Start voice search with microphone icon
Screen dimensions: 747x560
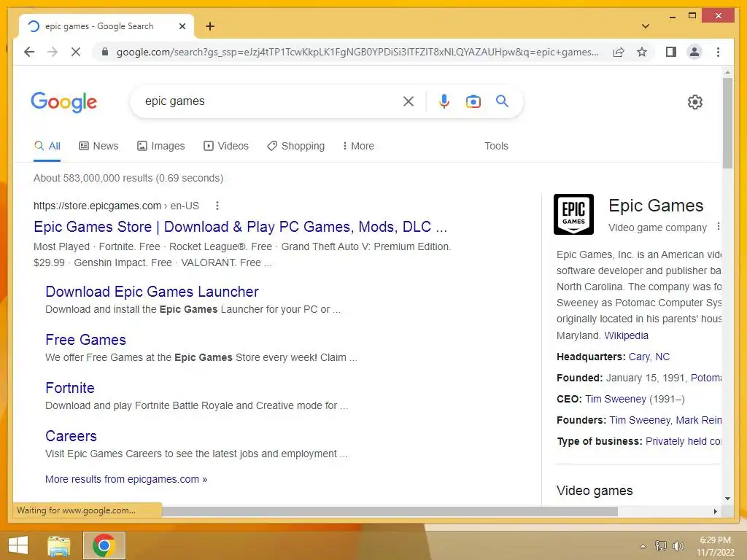[444, 101]
